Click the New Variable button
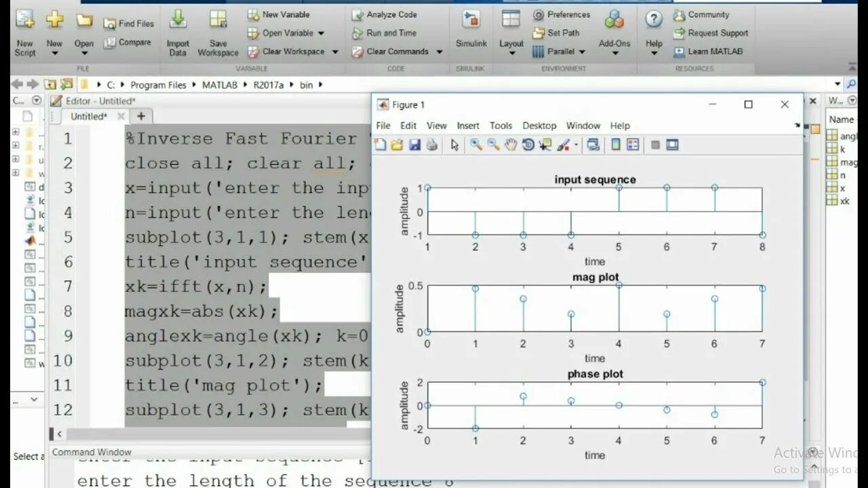This screenshot has width=868, height=488. coord(278,14)
